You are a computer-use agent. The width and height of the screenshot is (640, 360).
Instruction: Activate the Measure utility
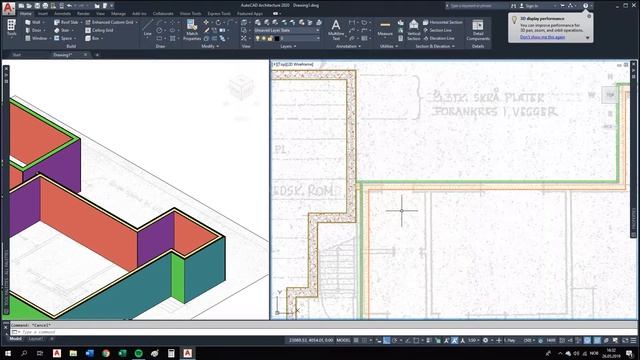click(x=385, y=29)
